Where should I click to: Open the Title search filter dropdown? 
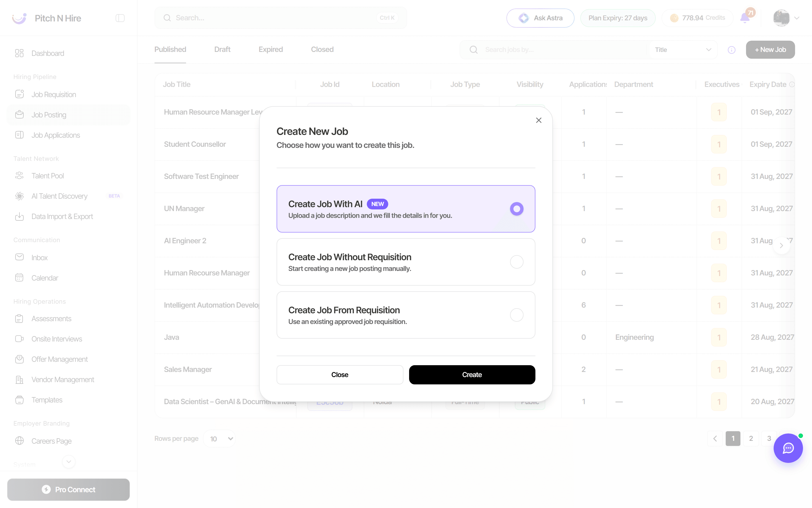(x=683, y=50)
